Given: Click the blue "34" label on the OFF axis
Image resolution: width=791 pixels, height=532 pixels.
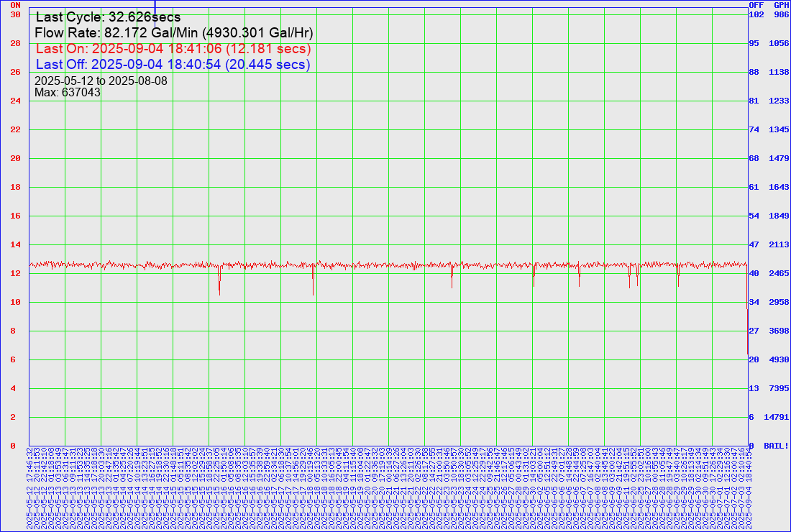Looking at the screenshot, I should tap(754, 302).
